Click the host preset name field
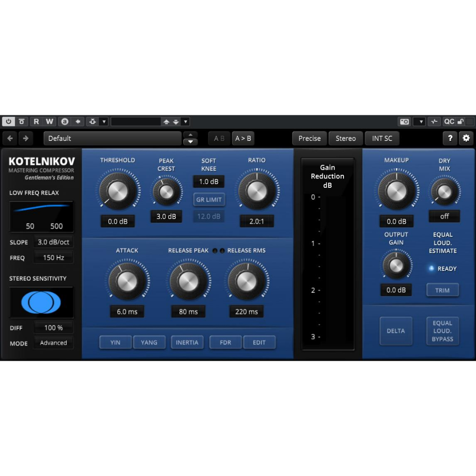This screenshot has height=476, width=476. point(136,121)
